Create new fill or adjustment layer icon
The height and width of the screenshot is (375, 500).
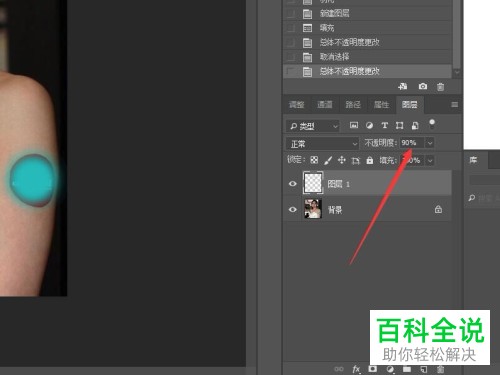(390, 369)
